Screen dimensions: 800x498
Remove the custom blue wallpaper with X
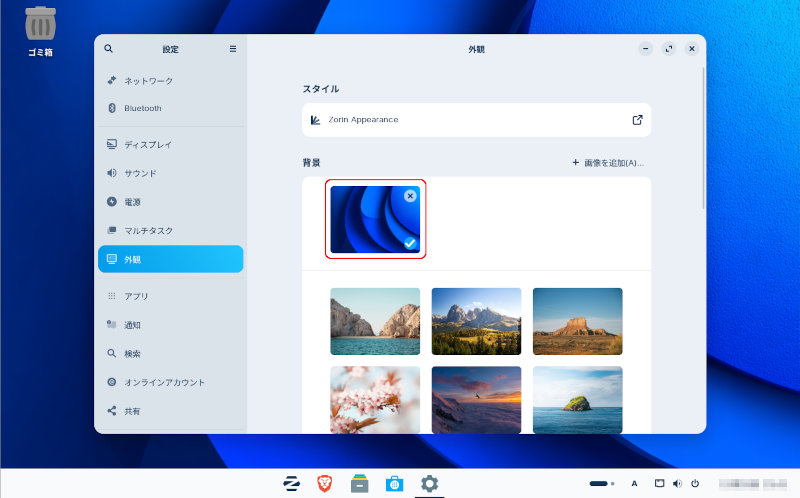pyautogui.click(x=410, y=196)
